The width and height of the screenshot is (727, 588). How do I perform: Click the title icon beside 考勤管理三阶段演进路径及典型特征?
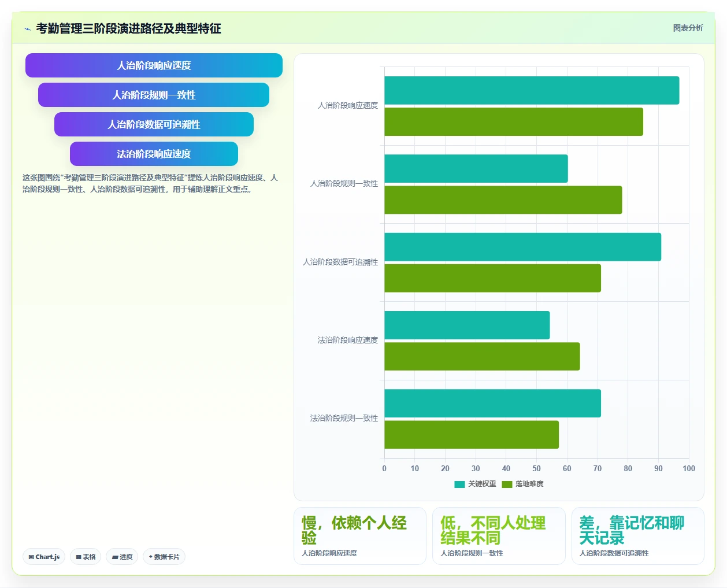click(27, 29)
